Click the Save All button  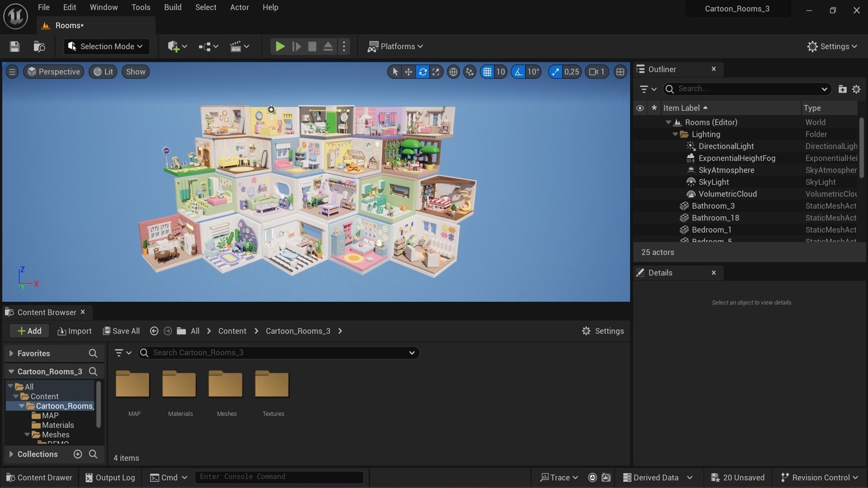tap(121, 331)
